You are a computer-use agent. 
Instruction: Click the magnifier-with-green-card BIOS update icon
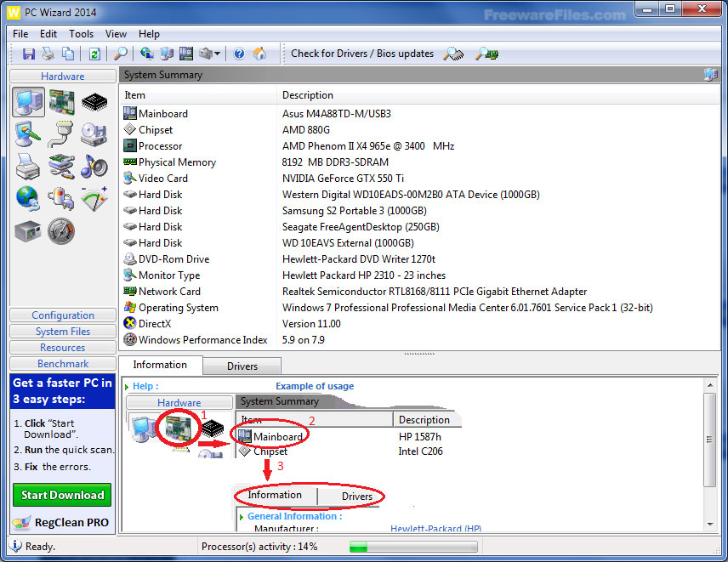[486, 54]
